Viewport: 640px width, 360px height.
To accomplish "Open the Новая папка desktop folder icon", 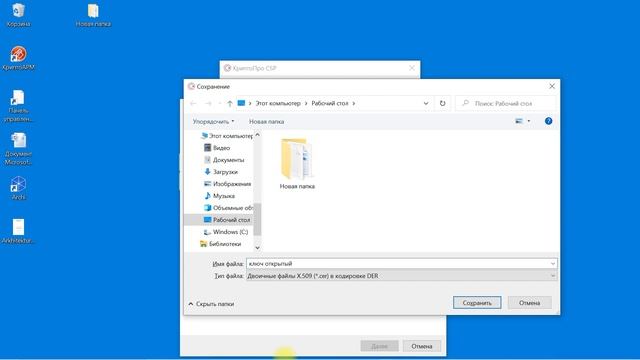I will pyautogui.click(x=93, y=15).
